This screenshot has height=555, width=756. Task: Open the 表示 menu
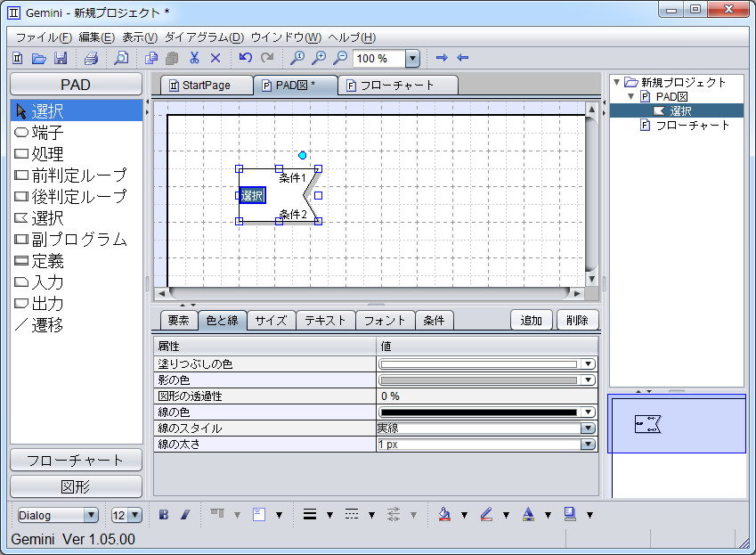pyautogui.click(x=140, y=37)
